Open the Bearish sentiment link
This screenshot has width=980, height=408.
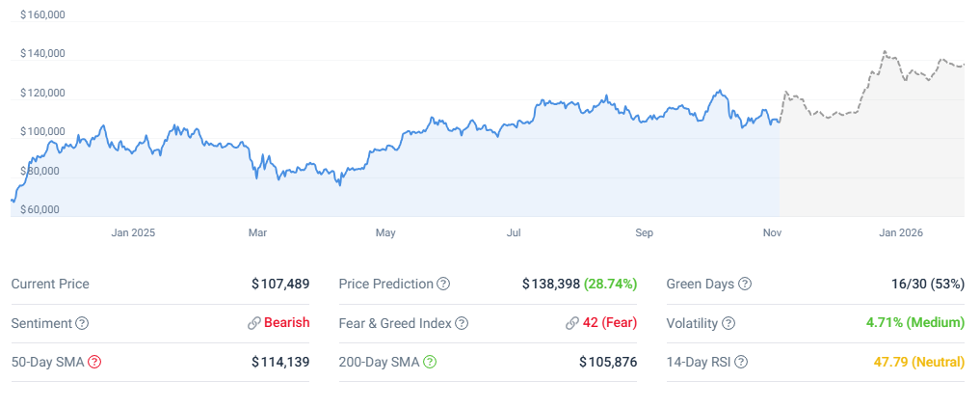click(286, 323)
